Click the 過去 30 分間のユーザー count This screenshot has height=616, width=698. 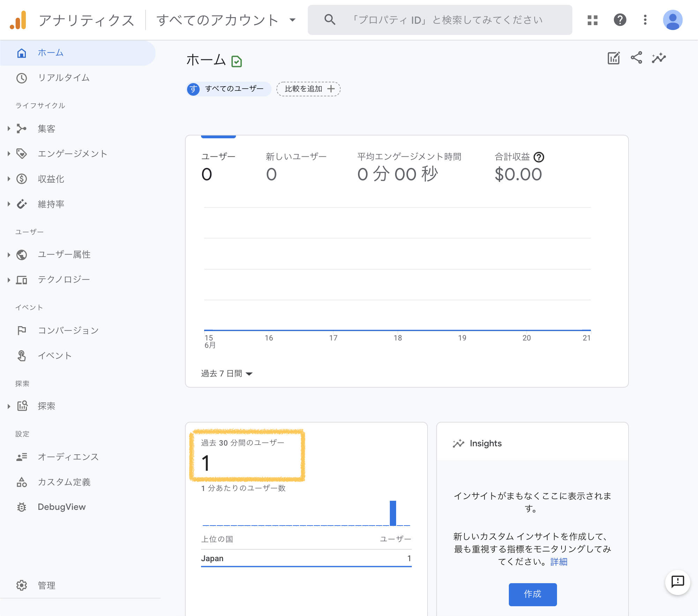click(206, 463)
